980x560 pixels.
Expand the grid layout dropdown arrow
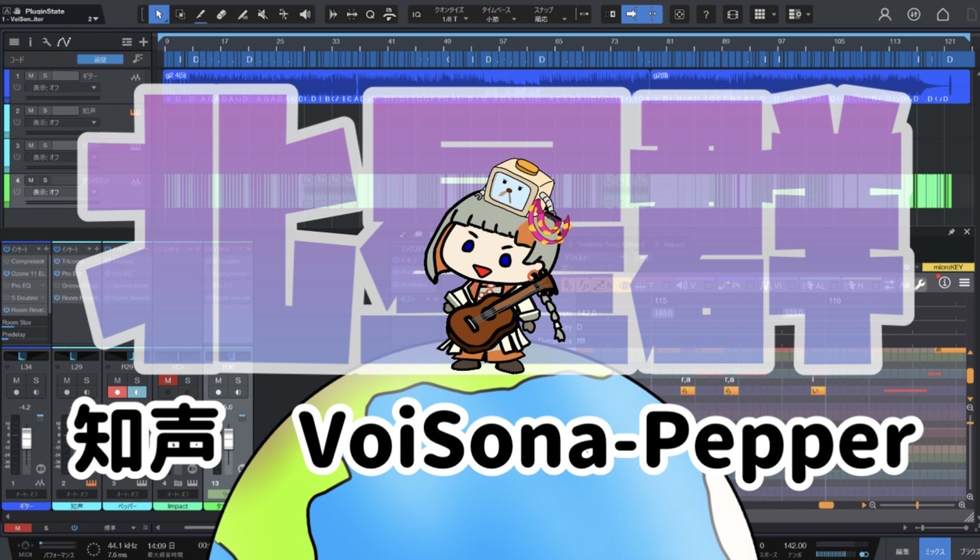[774, 14]
